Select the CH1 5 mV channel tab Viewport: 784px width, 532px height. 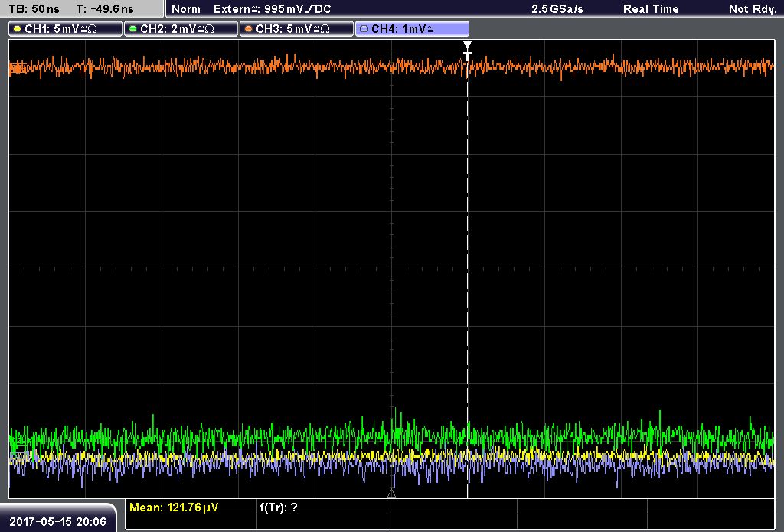[x=66, y=29]
